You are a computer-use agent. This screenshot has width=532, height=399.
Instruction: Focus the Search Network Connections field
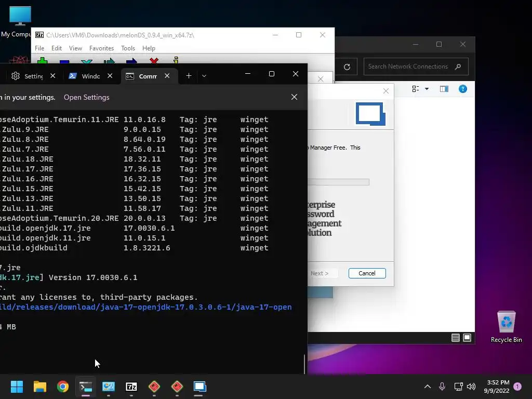click(x=416, y=66)
